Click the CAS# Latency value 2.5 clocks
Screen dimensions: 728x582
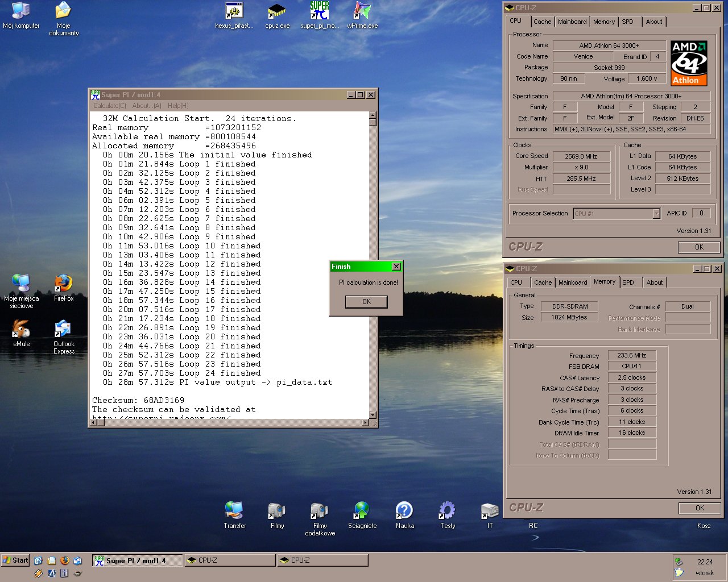click(x=632, y=377)
